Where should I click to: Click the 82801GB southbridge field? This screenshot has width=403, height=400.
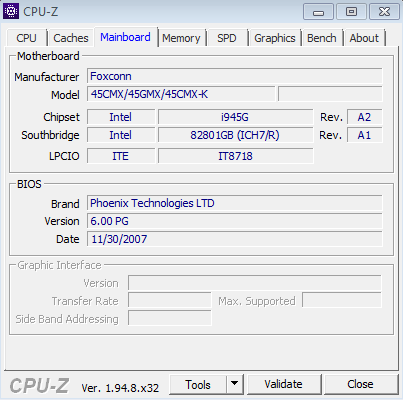click(x=235, y=135)
